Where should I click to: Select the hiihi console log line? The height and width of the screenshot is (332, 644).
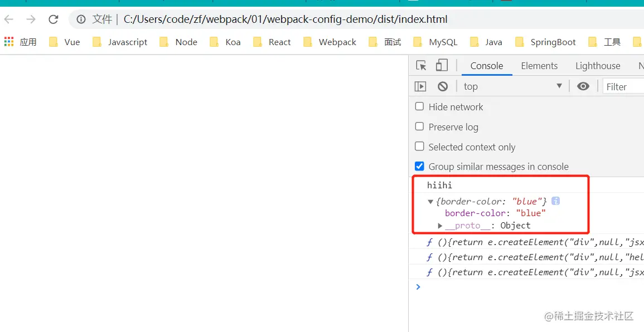439,185
